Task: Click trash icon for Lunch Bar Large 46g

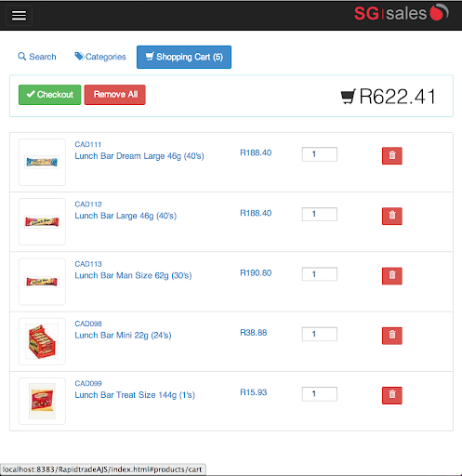Action: pos(391,216)
